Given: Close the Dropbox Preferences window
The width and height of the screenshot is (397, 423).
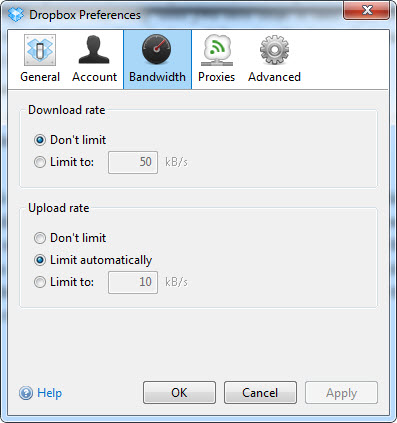Looking at the screenshot, I should click(367, 11).
